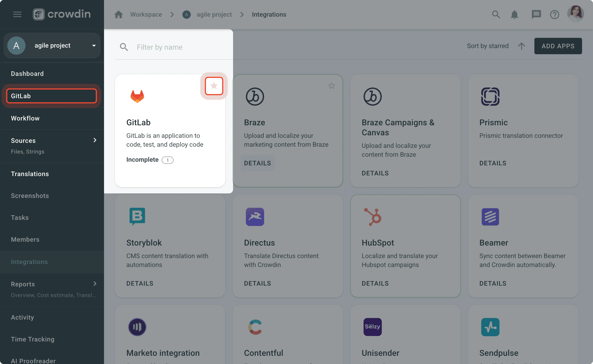
Task: Open the Dashboard from the sidebar
Action: [27, 74]
